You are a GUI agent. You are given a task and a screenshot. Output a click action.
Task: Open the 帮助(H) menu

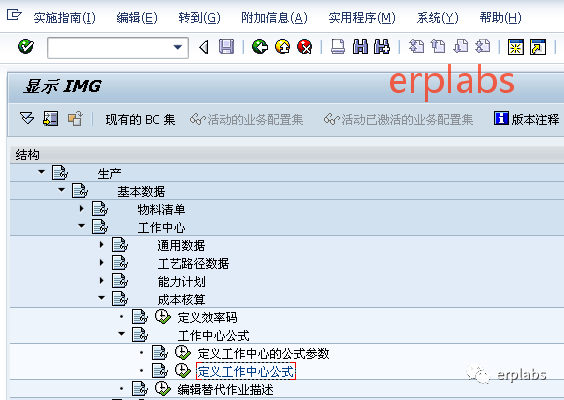click(x=500, y=17)
